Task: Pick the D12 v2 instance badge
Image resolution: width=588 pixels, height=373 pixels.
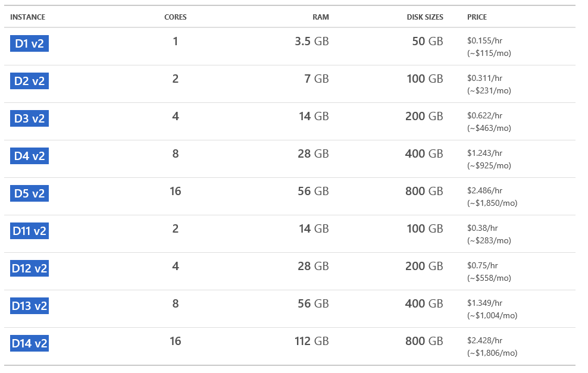Action: [29, 268]
